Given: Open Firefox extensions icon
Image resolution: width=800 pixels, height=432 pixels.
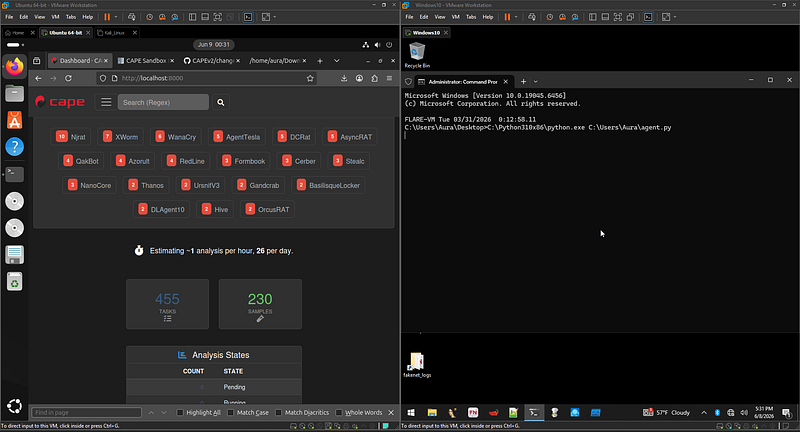Looking at the screenshot, I should coord(374,78).
